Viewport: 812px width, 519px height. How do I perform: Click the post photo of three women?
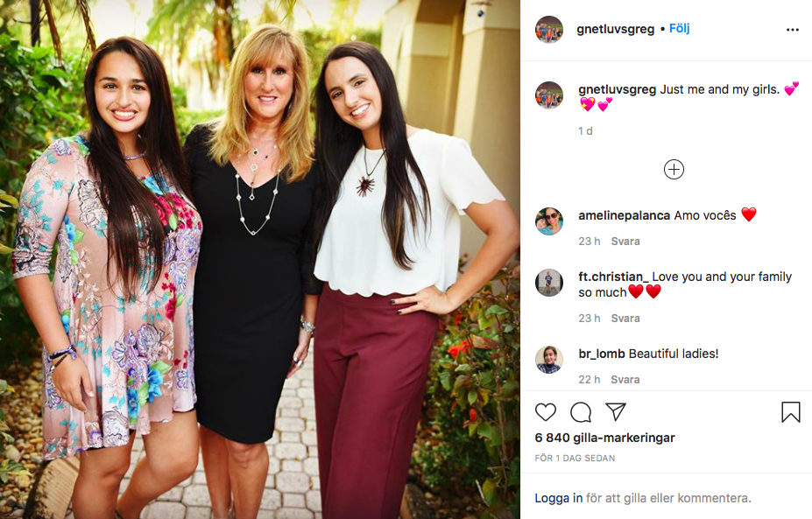pos(260,259)
